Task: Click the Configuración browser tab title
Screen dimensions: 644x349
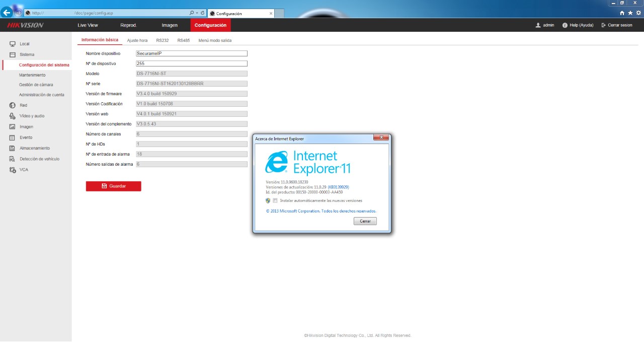Action: pyautogui.click(x=229, y=14)
